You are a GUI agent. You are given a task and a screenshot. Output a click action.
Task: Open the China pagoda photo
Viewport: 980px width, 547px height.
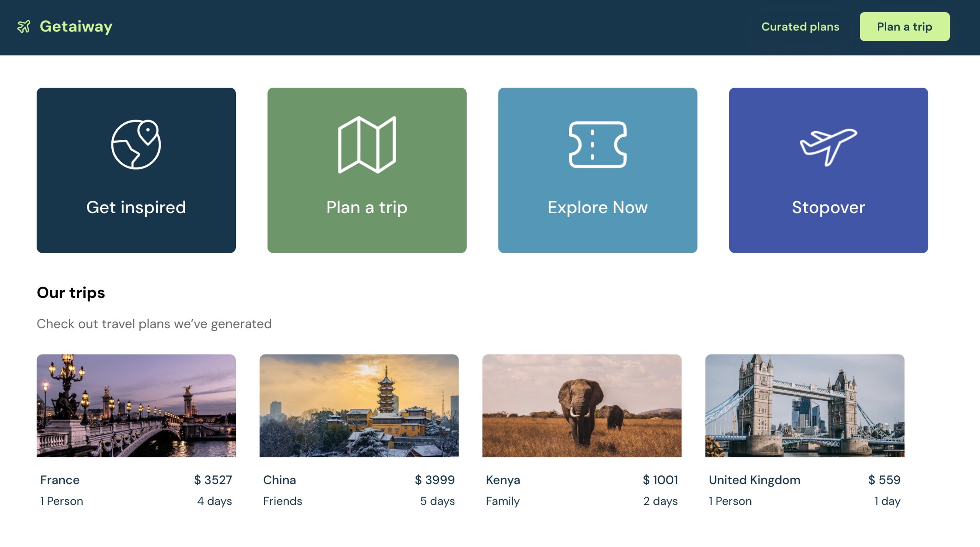tap(359, 405)
